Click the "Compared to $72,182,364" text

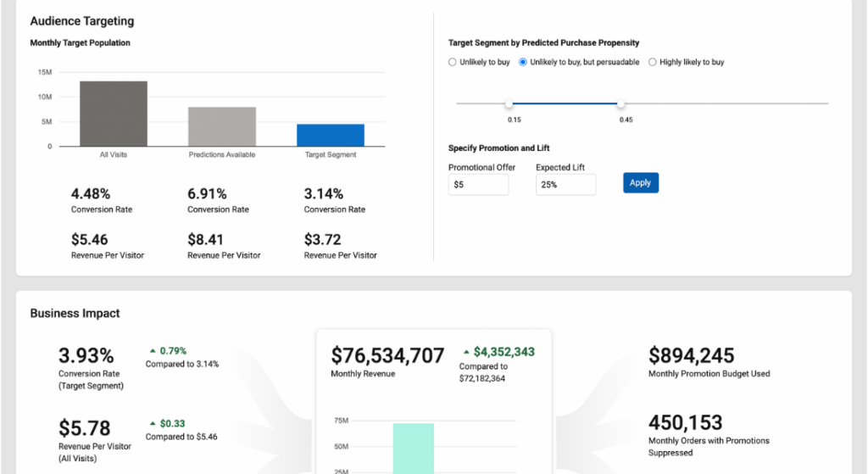(483, 372)
